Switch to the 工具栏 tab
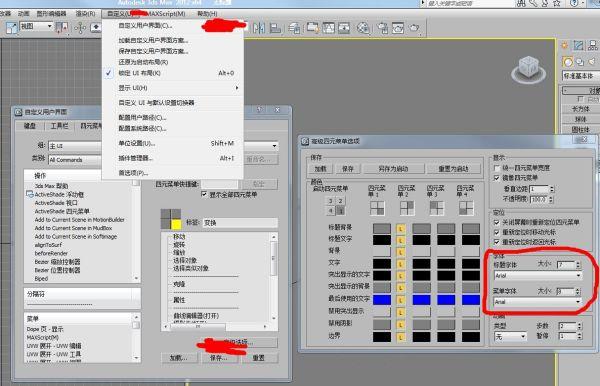Viewport: 600px width, 386px height. pyautogui.click(x=59, y=126)
